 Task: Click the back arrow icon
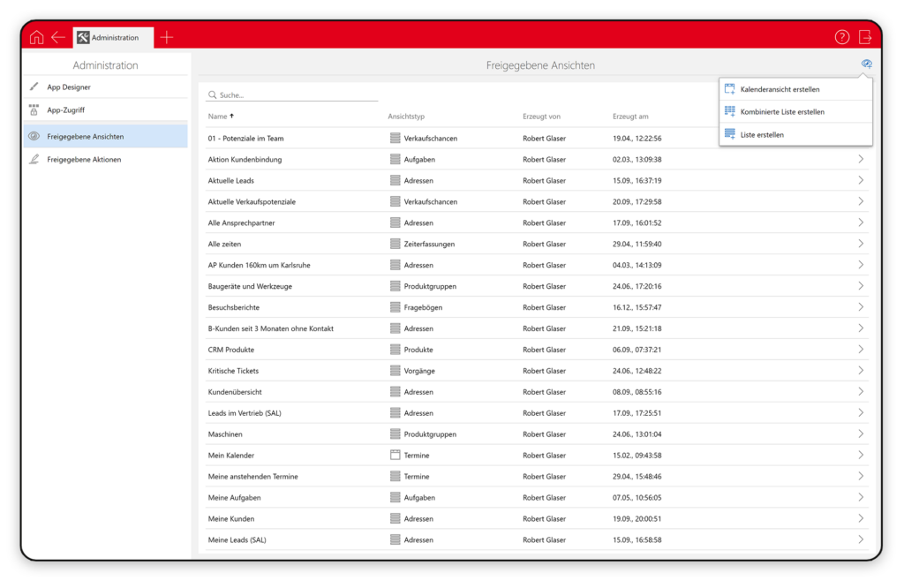click(x=58, y=37)
